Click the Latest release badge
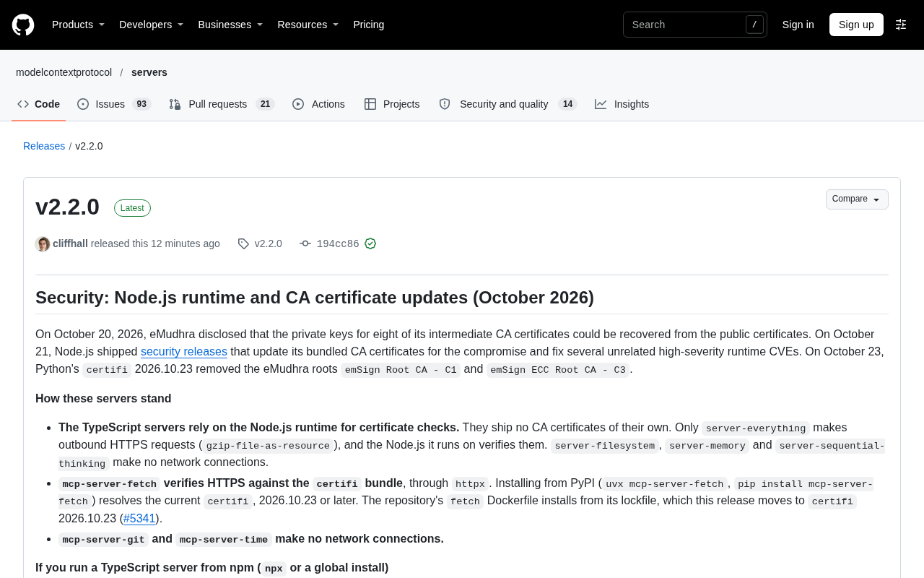The width and height of the screenshot is (924, 578). click(x=132, y=208)
